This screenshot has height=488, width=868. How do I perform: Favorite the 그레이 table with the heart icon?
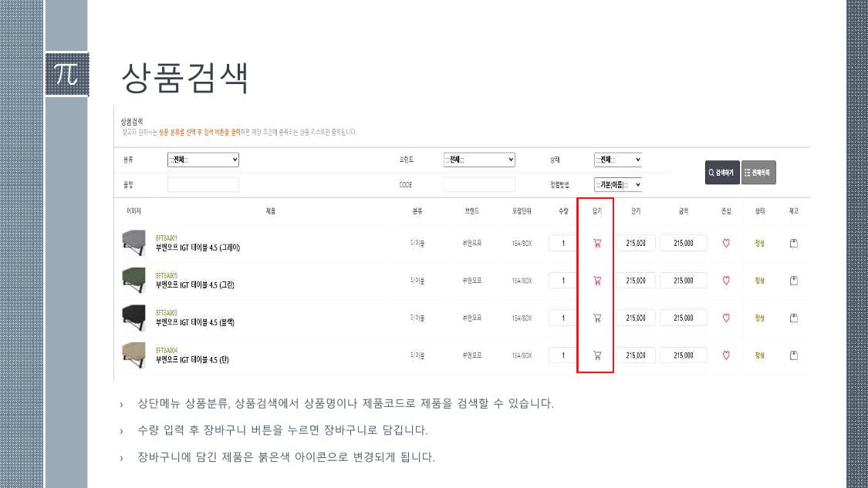pyautogui.click(x=726, y=243)
